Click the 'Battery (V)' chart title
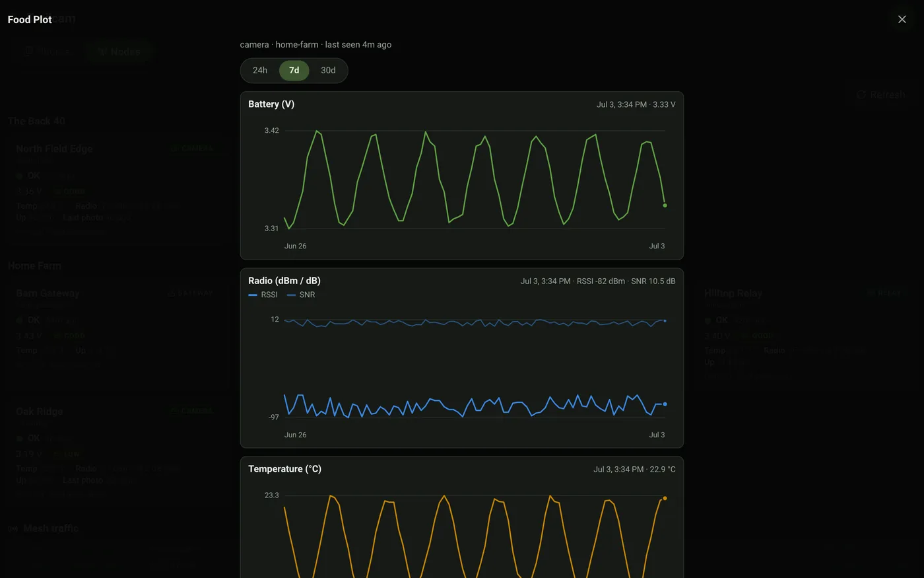Viewport: 924px width, 578px height. pyautogui.click(x=271, y=104)
